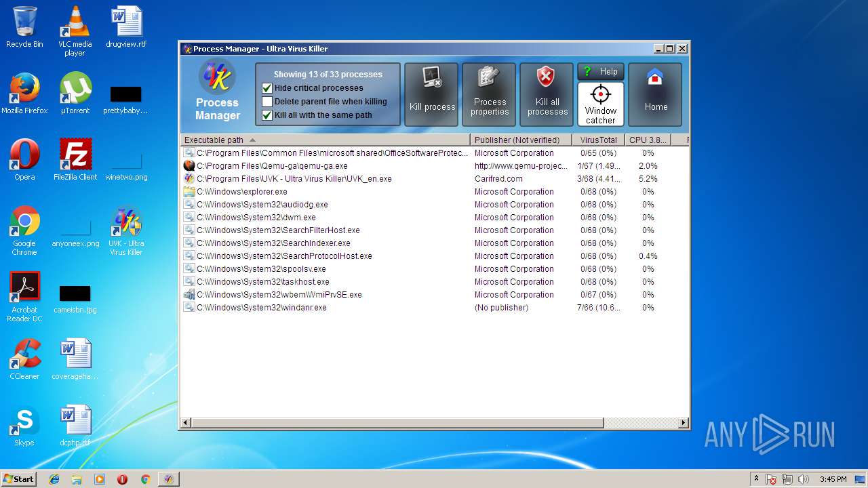Open Google Chrome desktop icon
Screen dimensions: 868x488
(24, 230)
